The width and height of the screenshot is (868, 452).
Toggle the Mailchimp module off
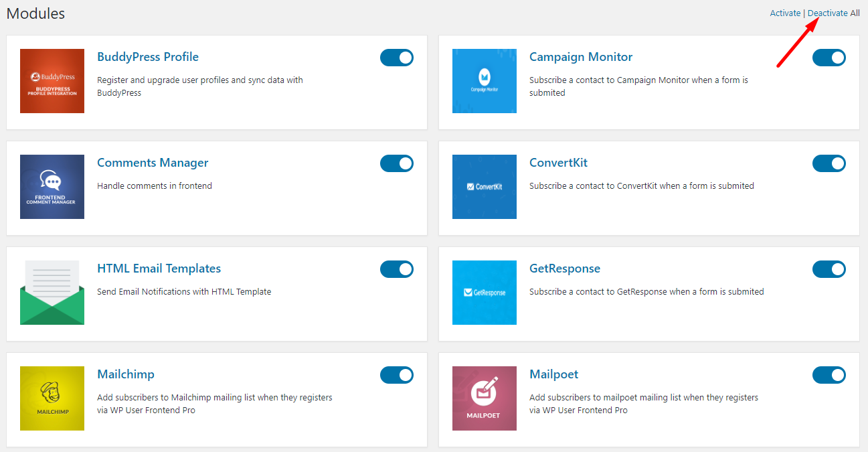click(x=397, y=375)
